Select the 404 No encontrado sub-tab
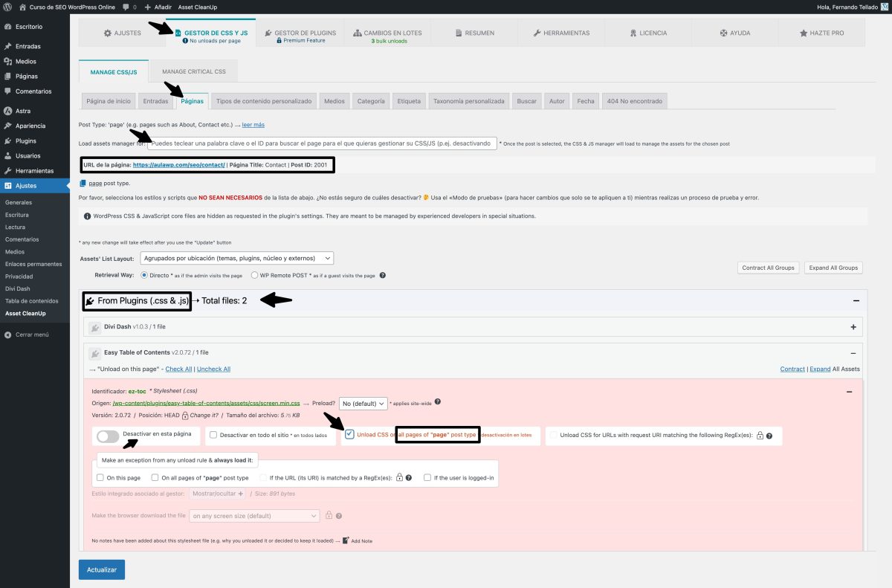This screenshot has height=588, width=892. click(634, 101)
